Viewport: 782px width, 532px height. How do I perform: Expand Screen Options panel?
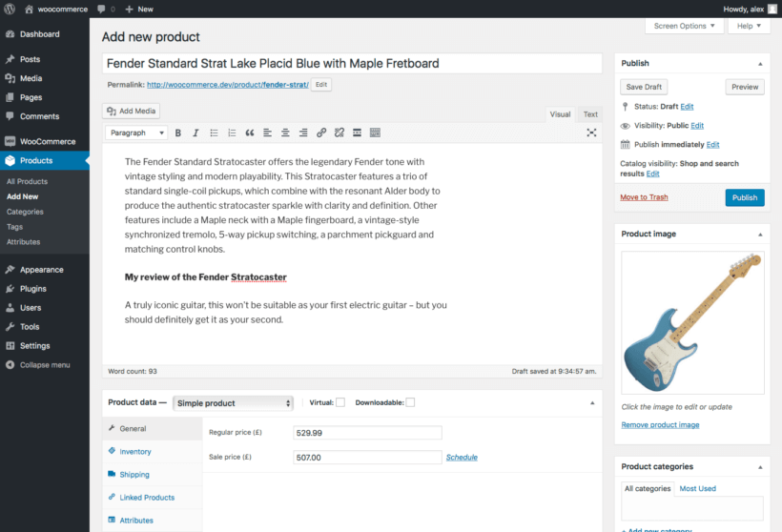pos(685,26)
